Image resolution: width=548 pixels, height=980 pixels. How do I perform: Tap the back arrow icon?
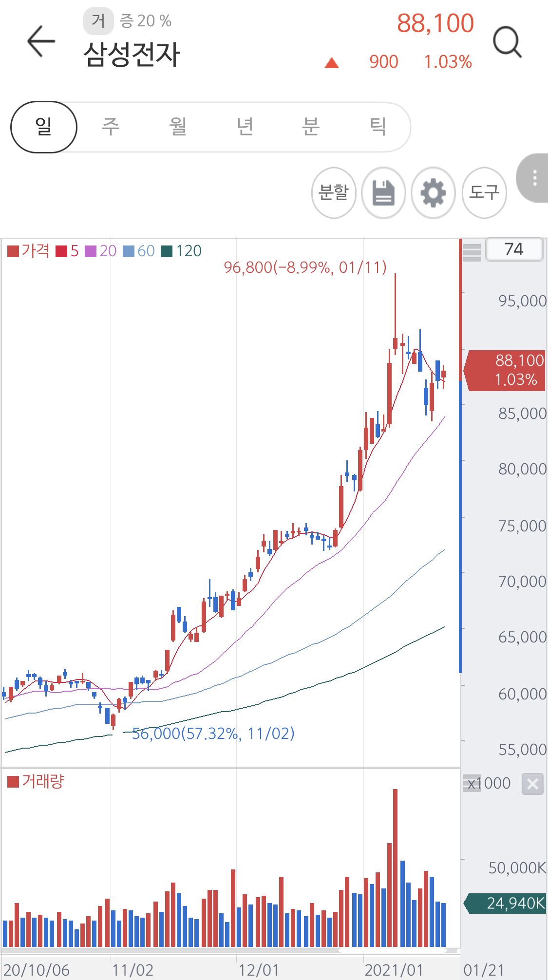(x=41, y=41)
